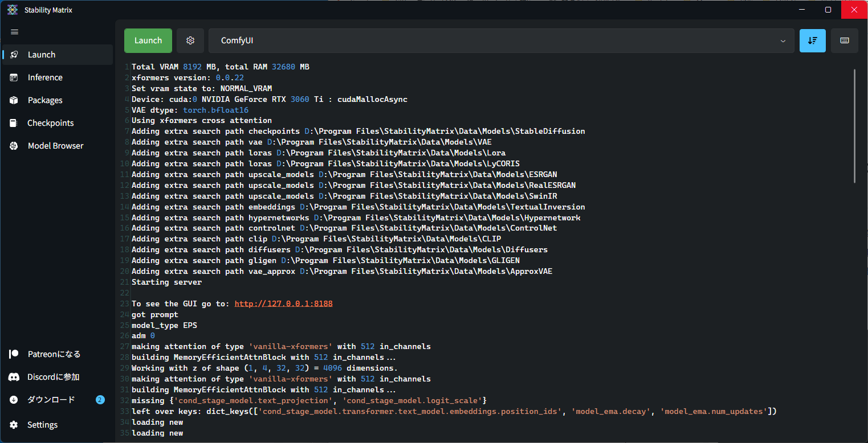Click the 'Starting server' line
This screenshot has height=443, width=868.
click(166, 282)
